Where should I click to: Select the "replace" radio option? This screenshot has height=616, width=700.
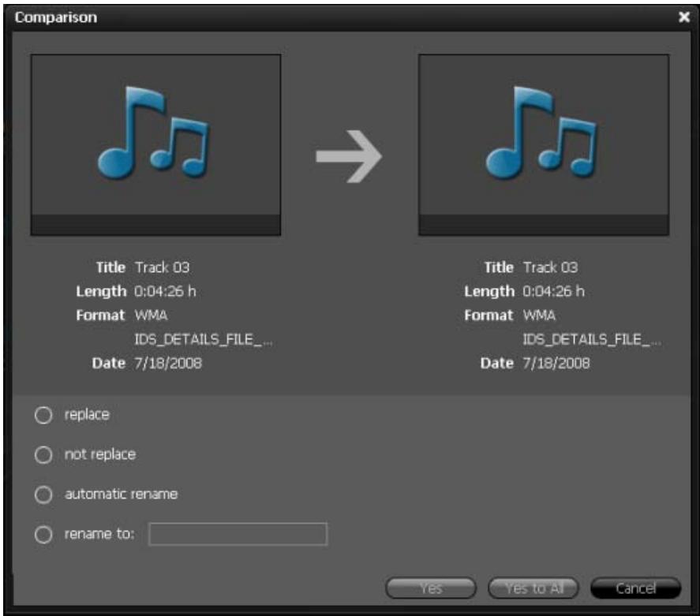43,415
